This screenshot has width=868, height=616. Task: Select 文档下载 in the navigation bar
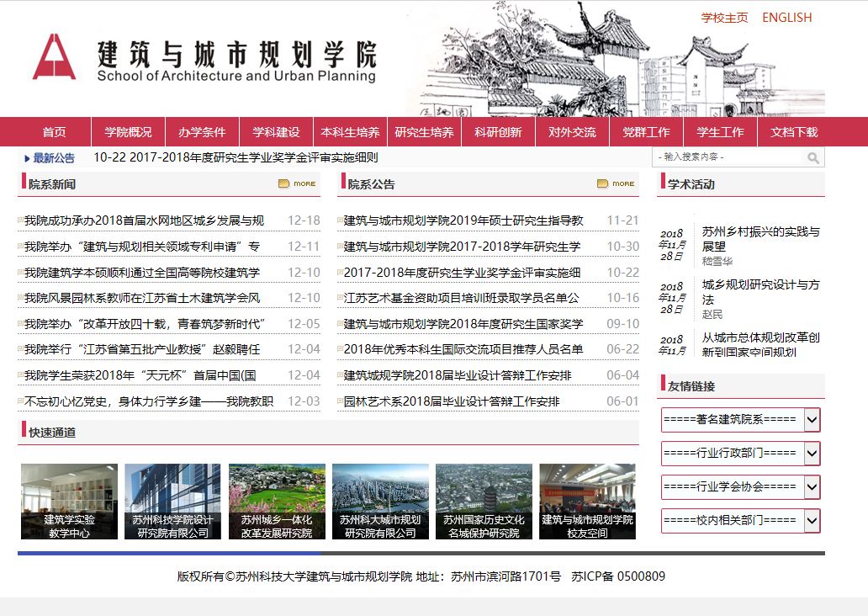pyautogui.click(x=793, y=132)
